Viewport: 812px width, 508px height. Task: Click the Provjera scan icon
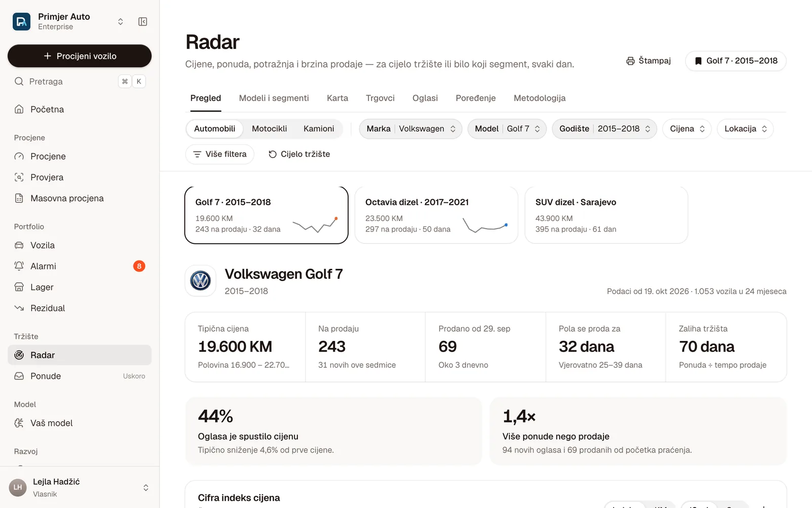[19, 177]
